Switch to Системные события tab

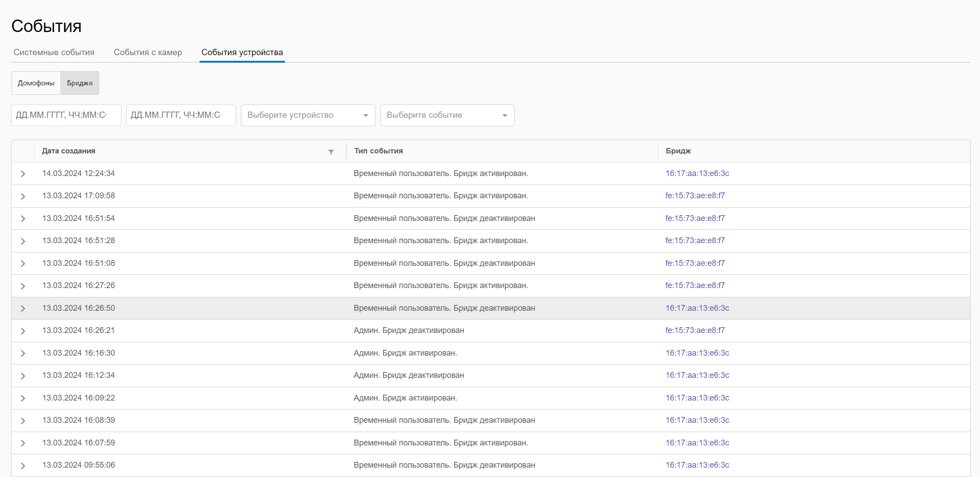(x=54, y=52)
